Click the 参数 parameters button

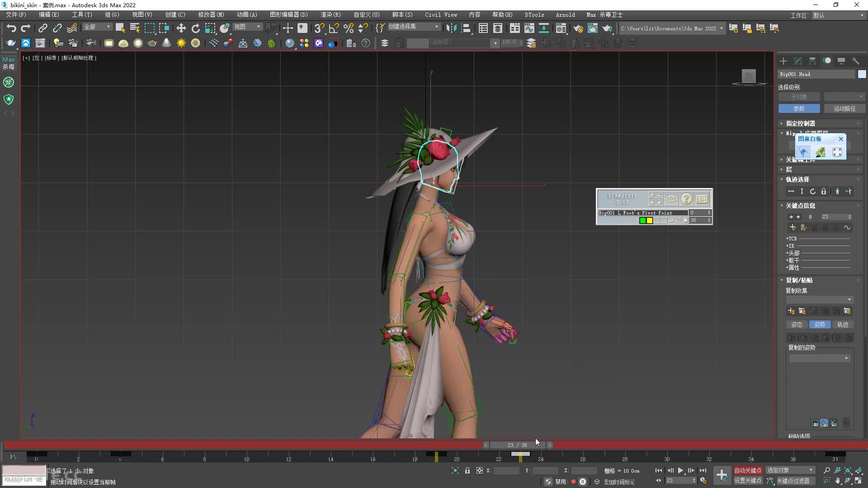coord(799,108)
